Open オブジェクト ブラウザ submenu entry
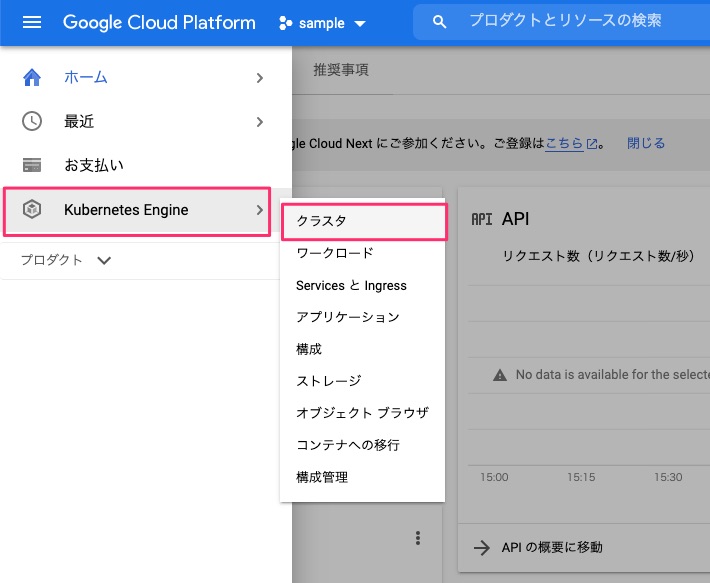This screenshot has height=583, width=710. pyautogui.click(x=362, y=413)
